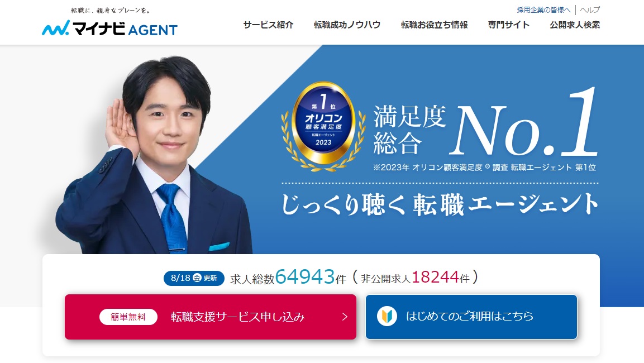The height and width of the screenshot is (363, 644).
Task: Click the はじめてのご利用はこちら button
Action: click(471, 317)
